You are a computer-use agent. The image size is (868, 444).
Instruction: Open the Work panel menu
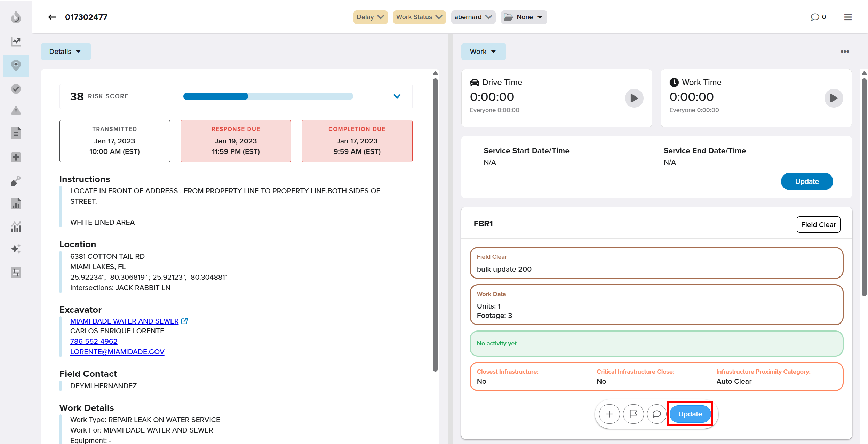tap(483, 52)
